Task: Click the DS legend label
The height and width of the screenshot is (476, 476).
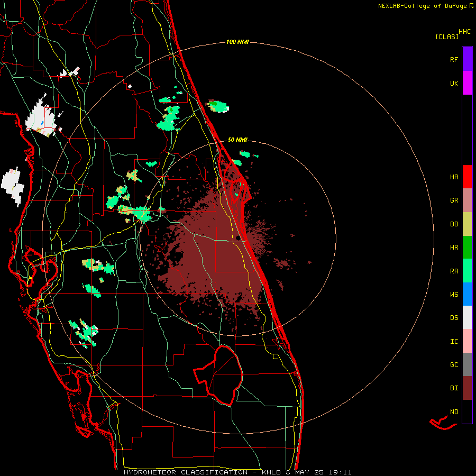Action: click(454, 317)
